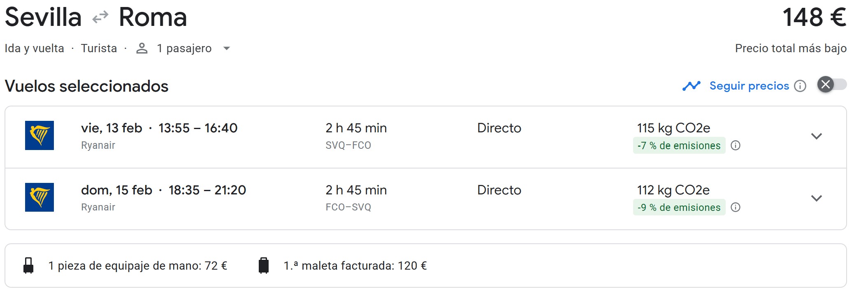Open emissions info for 115 kg flight
This screenshot has height=291, width=868.
click(x=736, y=145)
